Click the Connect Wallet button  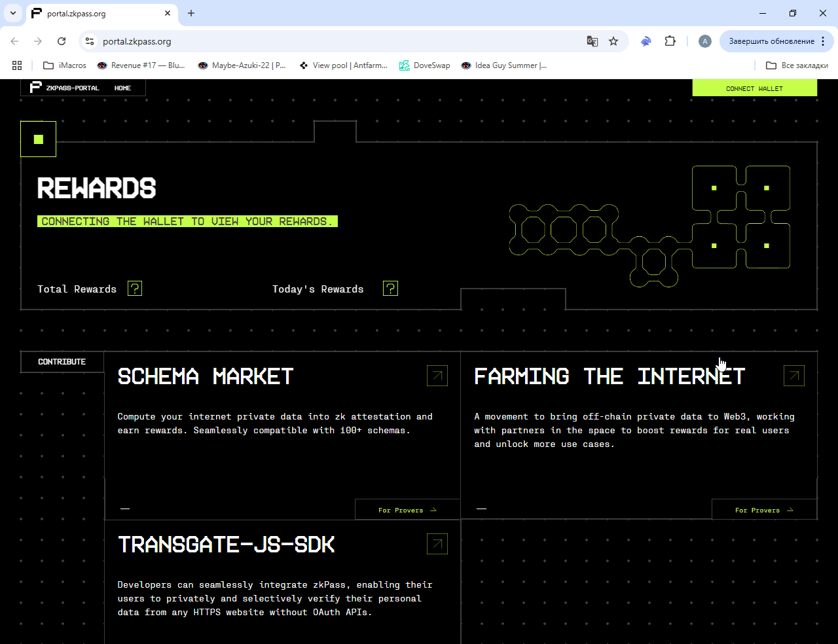(x=754, y=88)
